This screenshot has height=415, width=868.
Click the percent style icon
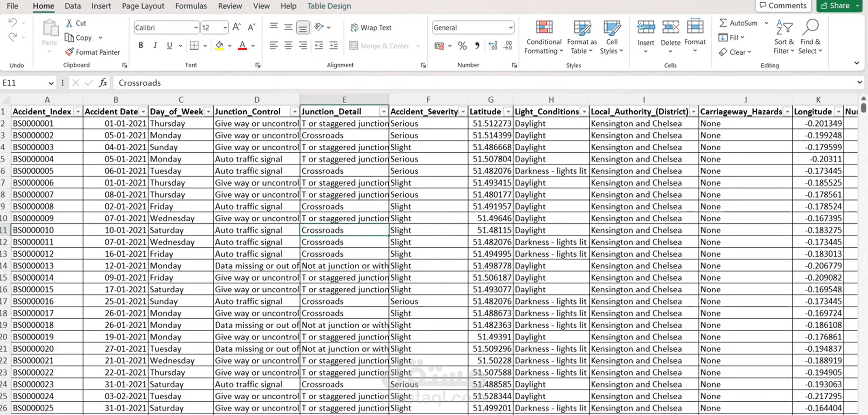(x=462, y=46)
